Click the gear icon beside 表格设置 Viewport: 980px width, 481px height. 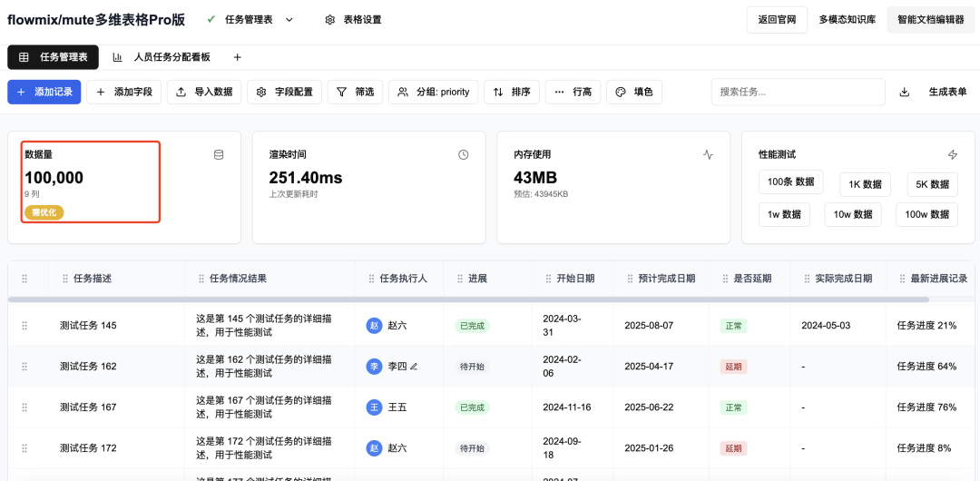330,20
